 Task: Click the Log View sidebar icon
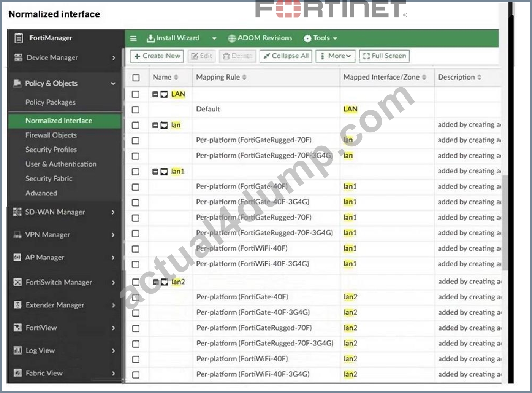pyautogui.click(x=17, y=350)
